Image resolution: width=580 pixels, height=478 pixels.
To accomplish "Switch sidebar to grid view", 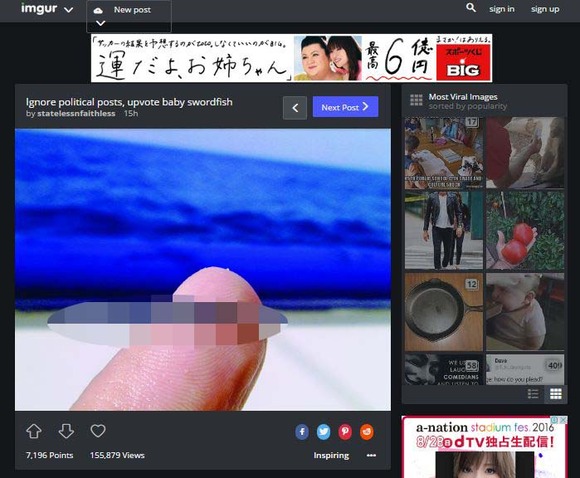I will click(x=556, y=394).
